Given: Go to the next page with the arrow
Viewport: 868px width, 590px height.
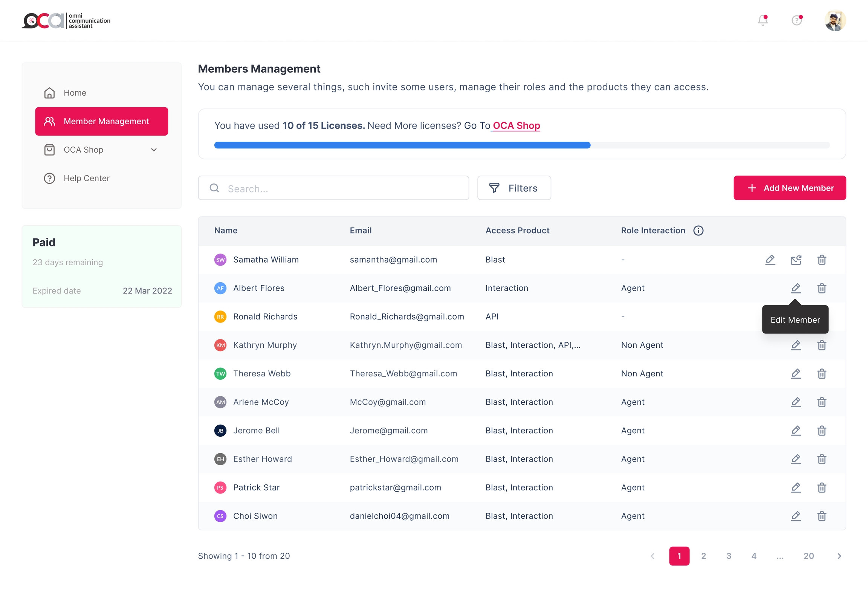Looking at the screenshot, I should [x=839, y=556].
